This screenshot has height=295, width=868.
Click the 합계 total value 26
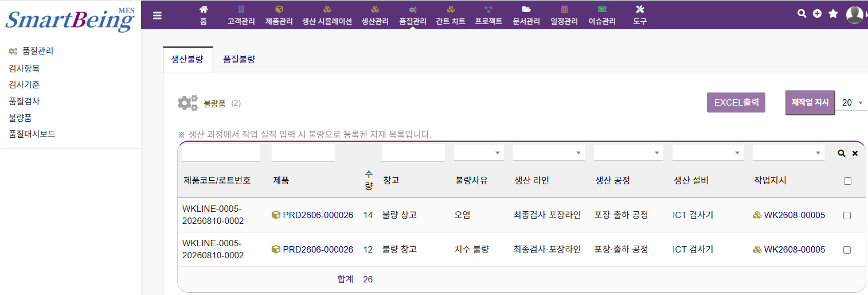[368, 280]
